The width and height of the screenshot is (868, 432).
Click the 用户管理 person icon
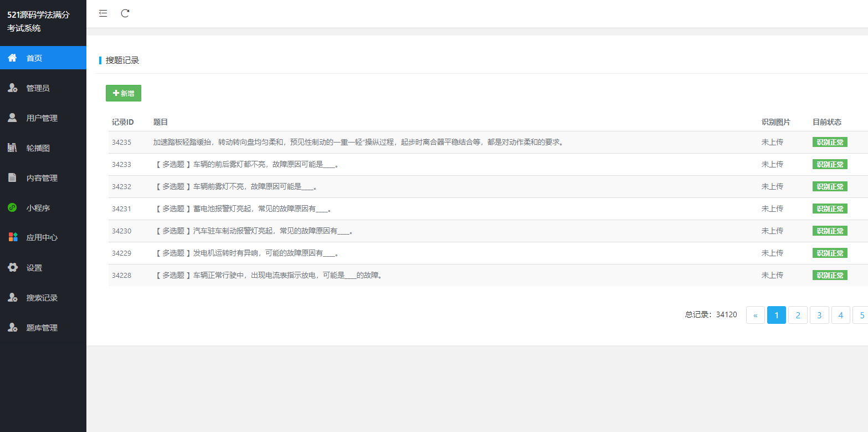click(x=12, y=118)
